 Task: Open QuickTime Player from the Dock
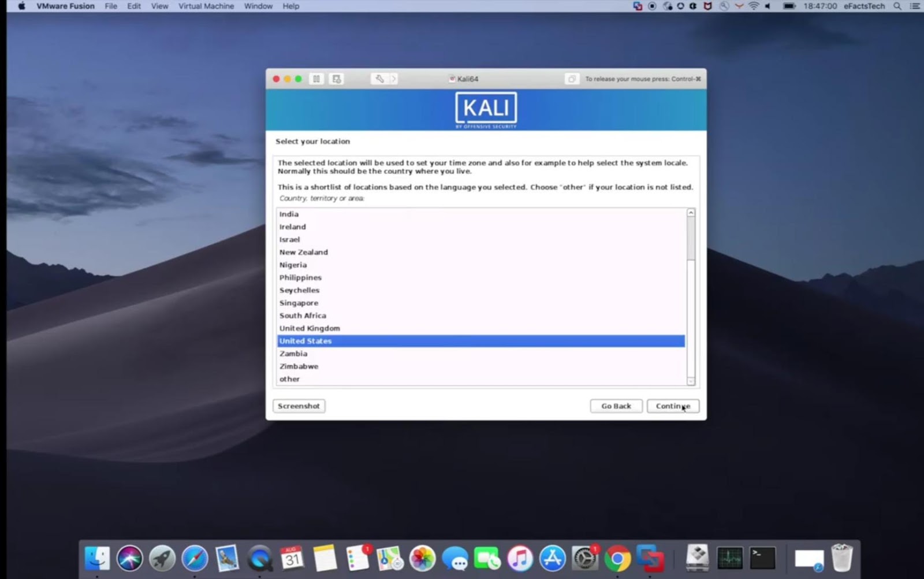click(x=260, y=559)
